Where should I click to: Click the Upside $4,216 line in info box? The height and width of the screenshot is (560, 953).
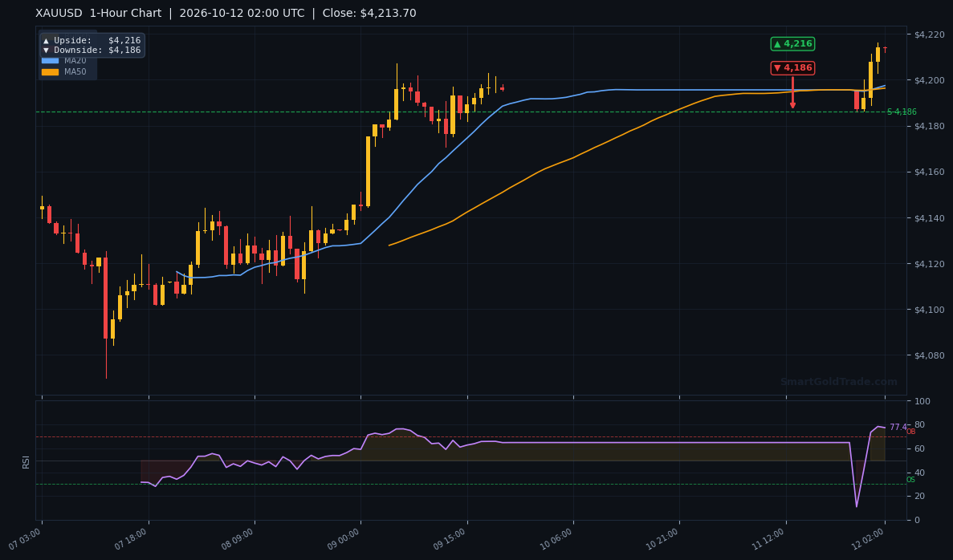coord(92,41)
